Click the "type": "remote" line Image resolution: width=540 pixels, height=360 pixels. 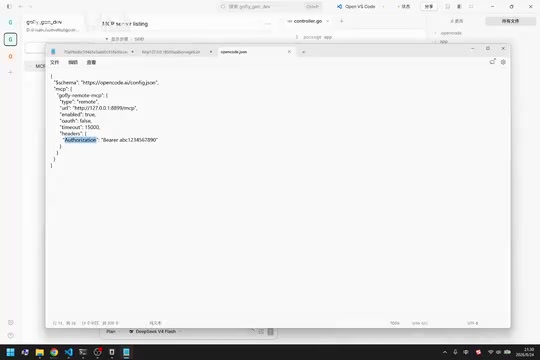click(x=79, y=102)
